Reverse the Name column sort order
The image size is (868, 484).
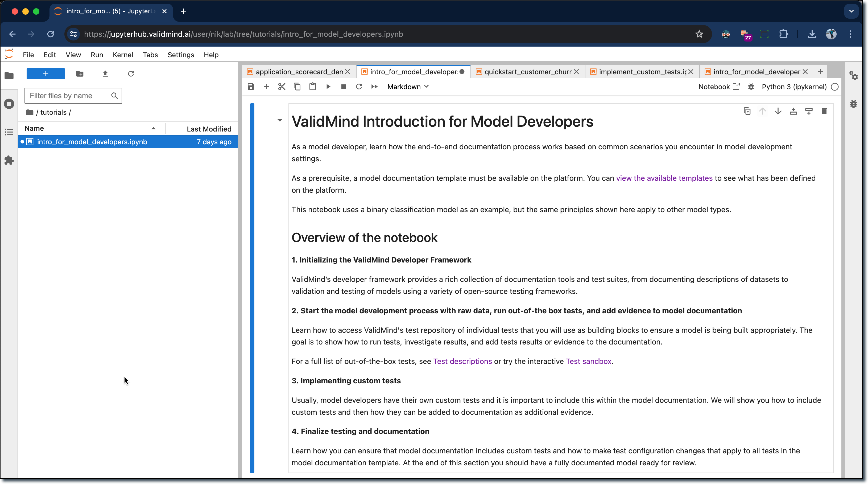[153, 128]
